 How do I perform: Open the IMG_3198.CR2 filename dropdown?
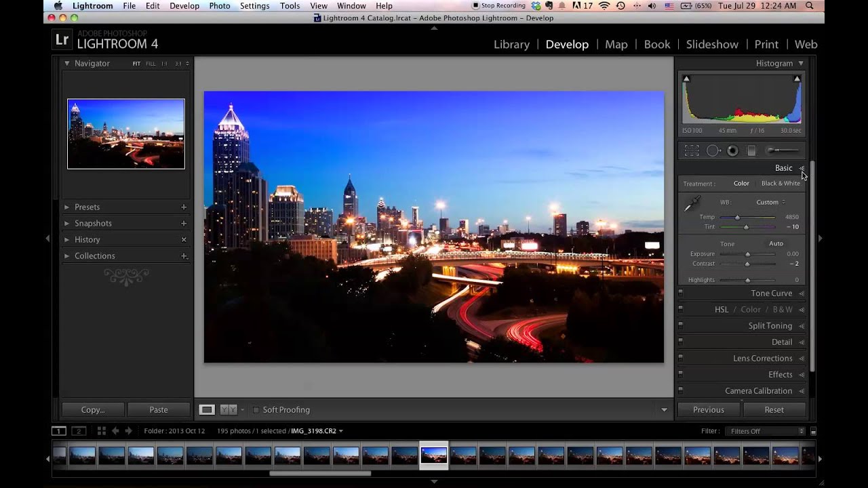(x=317, y=431)
